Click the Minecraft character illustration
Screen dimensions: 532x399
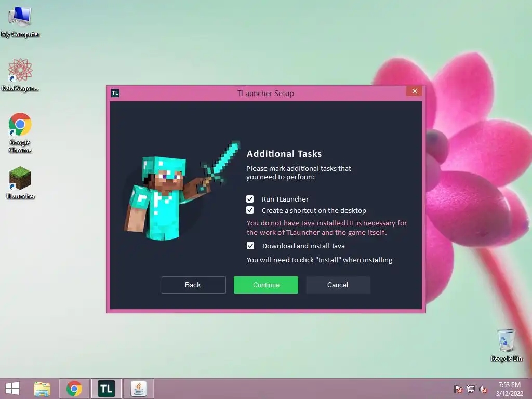click(182, 190)
